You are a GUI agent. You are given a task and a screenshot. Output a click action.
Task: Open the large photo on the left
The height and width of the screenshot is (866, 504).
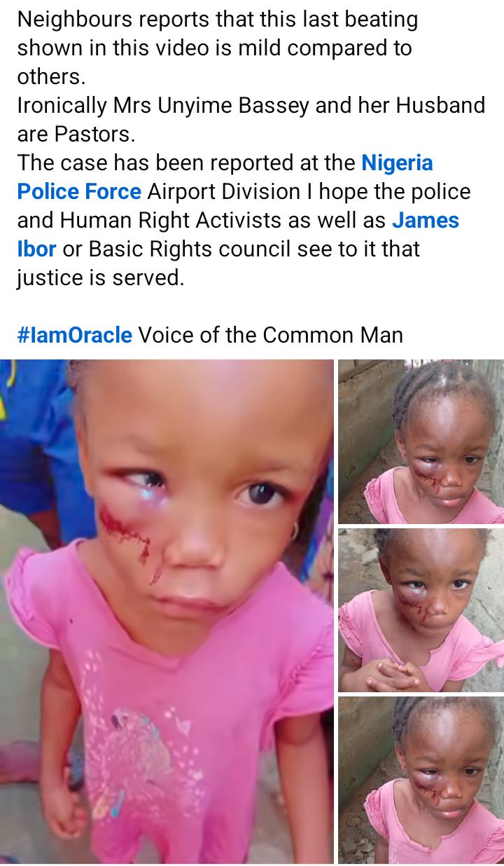point(167,612)
